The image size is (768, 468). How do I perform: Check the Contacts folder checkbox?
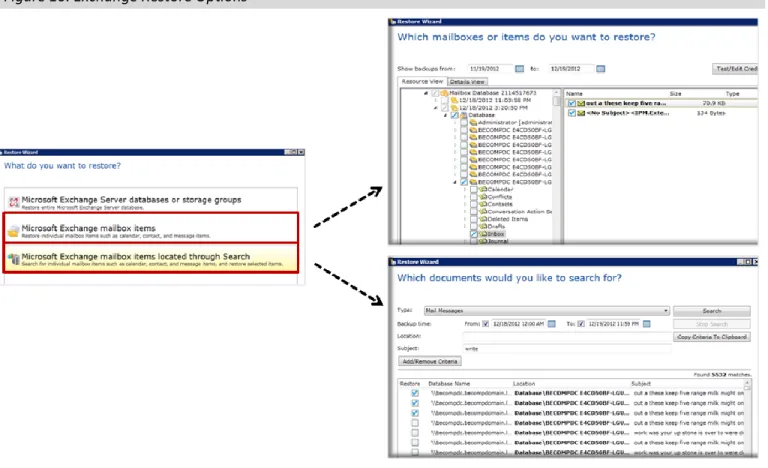click(x=474, y=204)
